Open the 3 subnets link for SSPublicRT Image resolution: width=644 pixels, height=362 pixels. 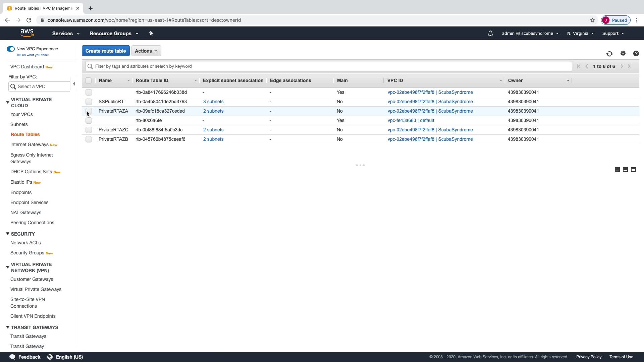click(x=213, y=102)
